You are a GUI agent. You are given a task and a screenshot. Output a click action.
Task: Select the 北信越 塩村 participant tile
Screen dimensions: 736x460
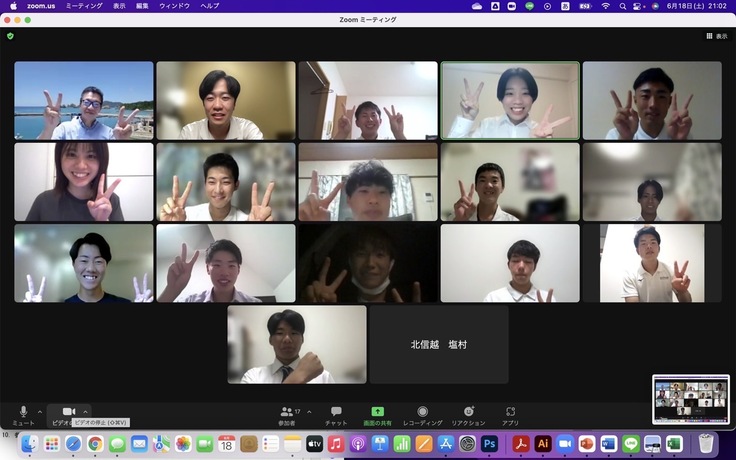pos(439,344)
